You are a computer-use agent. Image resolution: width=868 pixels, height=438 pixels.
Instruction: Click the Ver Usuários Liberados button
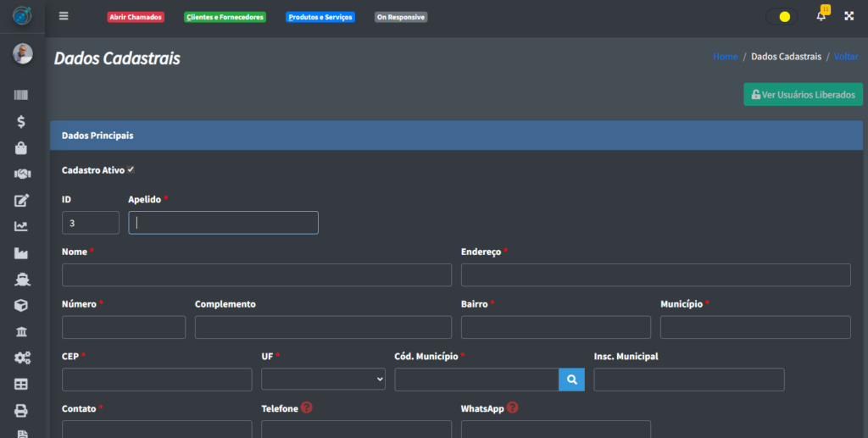(x=803, y=95)
